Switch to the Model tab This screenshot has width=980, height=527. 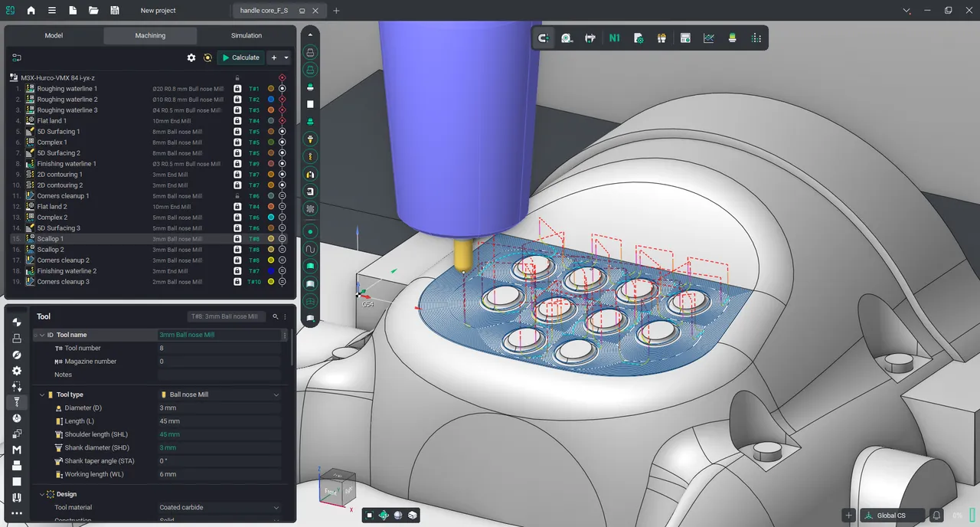tap(54, 35)
